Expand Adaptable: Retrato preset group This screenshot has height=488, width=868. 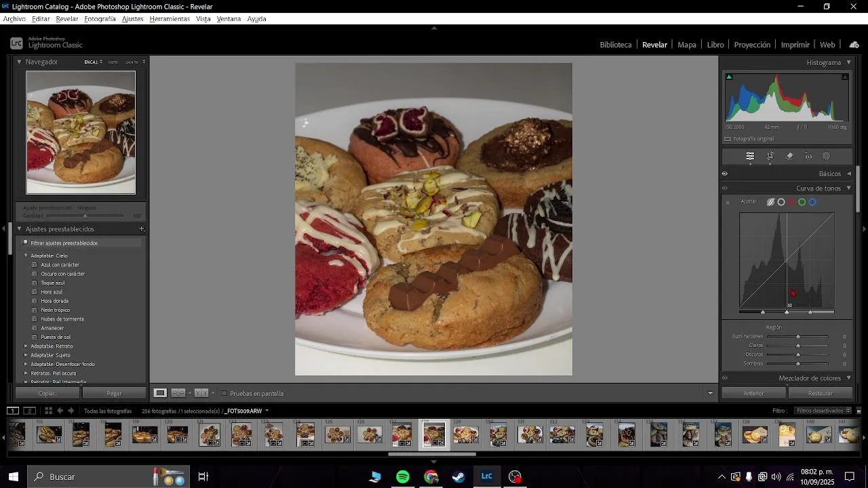point(26,346)
